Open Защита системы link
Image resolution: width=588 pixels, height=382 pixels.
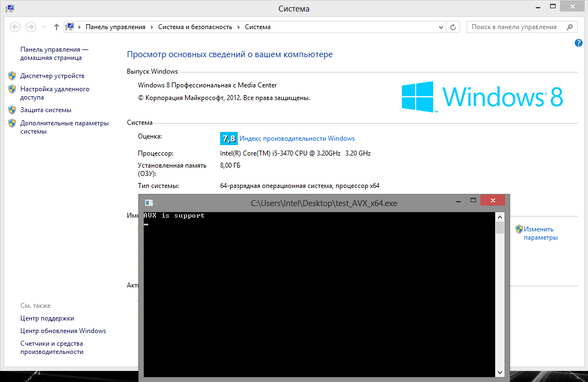[46, 110]
